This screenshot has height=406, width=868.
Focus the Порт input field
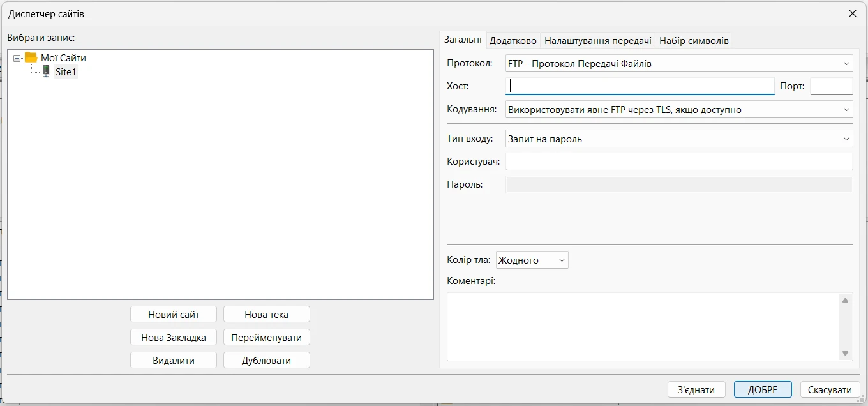coord(832,86)
